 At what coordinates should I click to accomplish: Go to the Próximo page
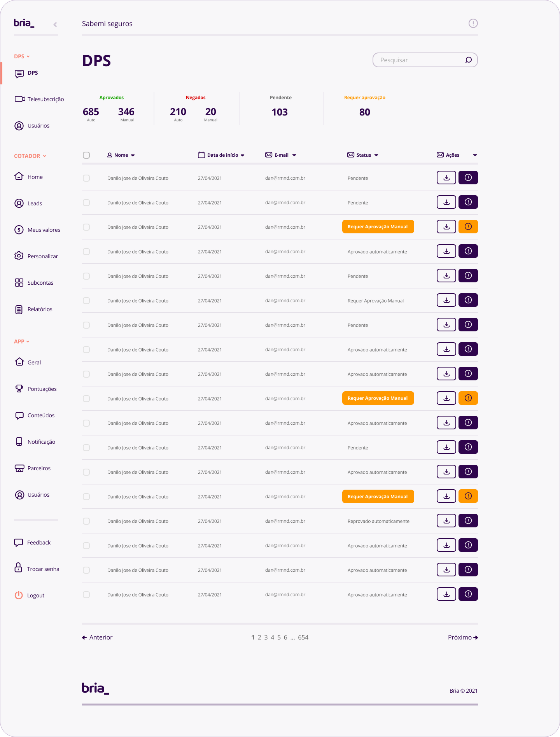click(x=463, y=637)
